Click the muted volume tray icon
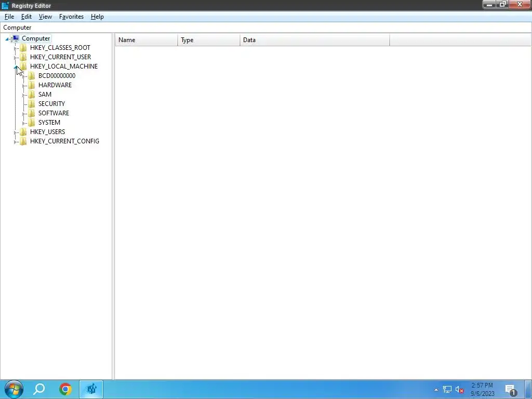This screenshot has height=399, width=532. tap(459, 390)
